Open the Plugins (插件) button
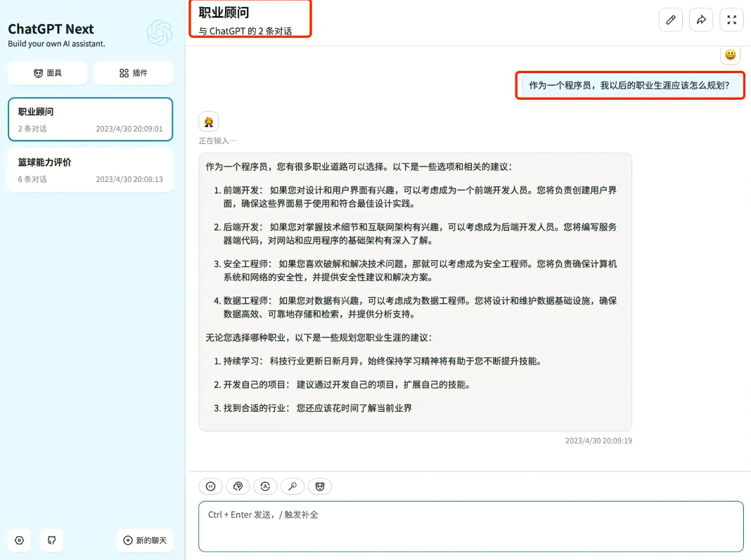The height and width of the screenshot is (560, 751). coord(133,73)
